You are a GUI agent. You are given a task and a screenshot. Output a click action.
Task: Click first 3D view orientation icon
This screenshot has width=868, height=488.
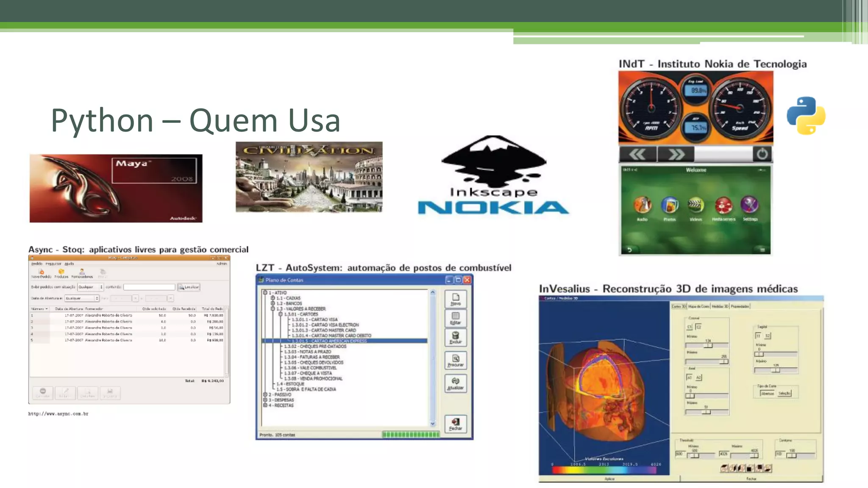724,468
